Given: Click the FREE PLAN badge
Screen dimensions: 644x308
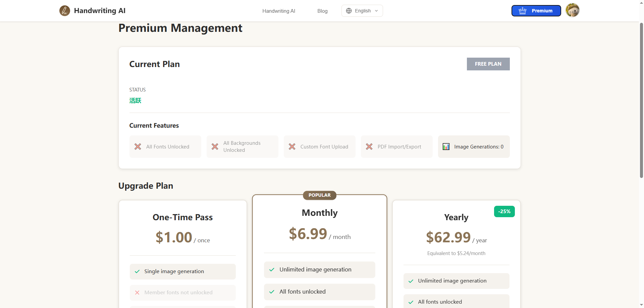Looking at the screenshot, I should pyautogui.click(x=488, y=64).
